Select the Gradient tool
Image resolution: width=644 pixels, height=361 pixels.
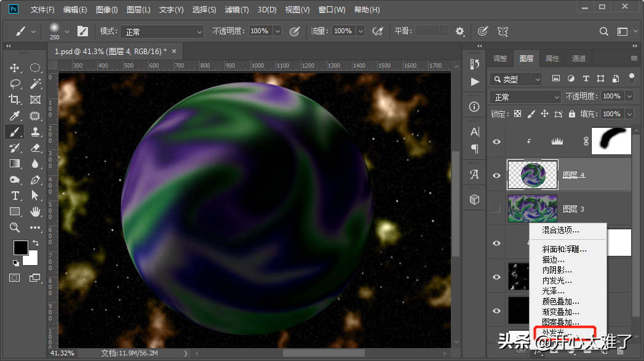[x=15, y=164]
